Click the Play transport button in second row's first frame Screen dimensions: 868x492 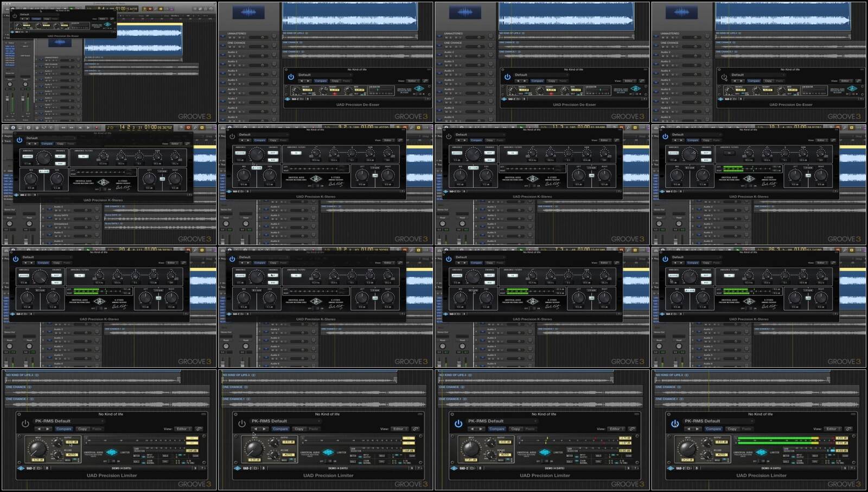coord(88,128)
